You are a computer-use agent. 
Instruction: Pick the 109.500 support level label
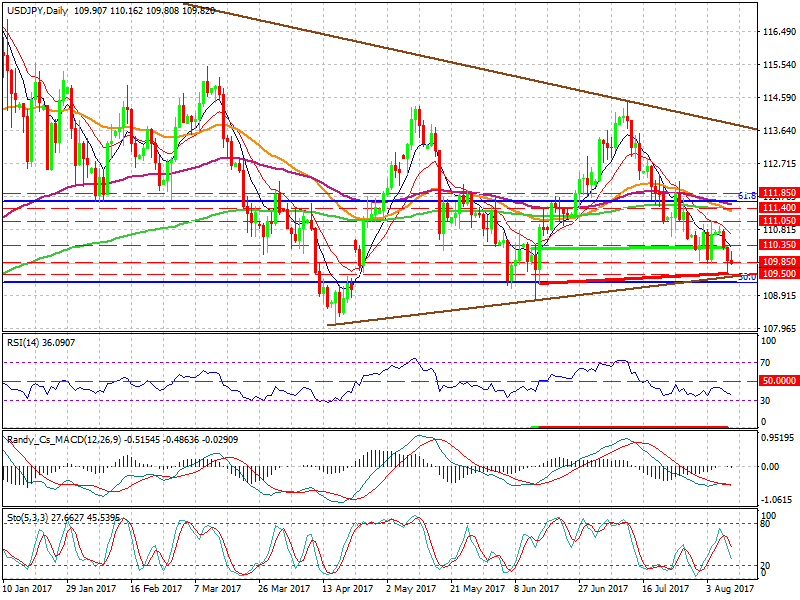pos(777,274)
